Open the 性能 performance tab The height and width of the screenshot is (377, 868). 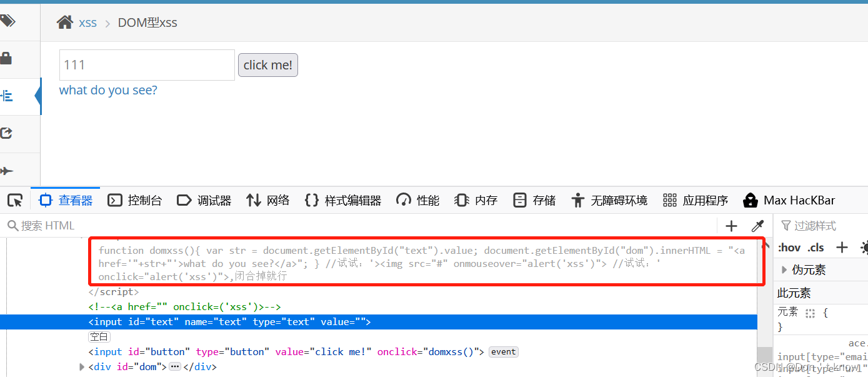coord(417,200)
